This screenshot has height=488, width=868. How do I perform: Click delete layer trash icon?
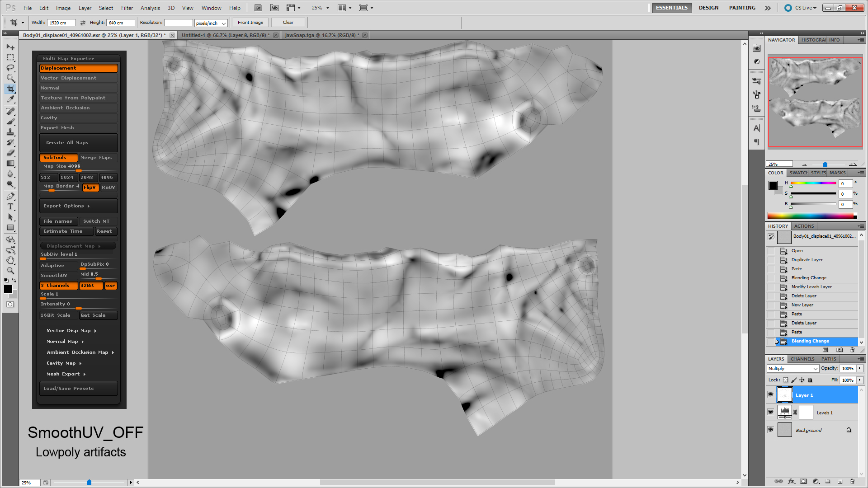coord(852,481)
